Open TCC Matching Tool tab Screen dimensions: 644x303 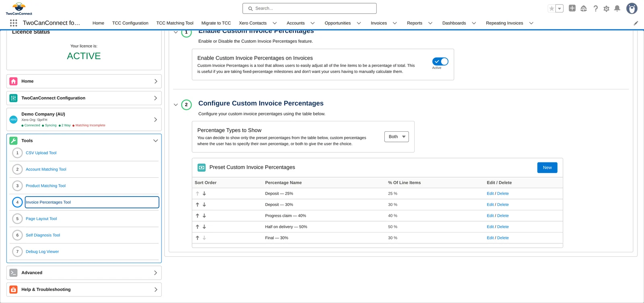pos(175,23)
